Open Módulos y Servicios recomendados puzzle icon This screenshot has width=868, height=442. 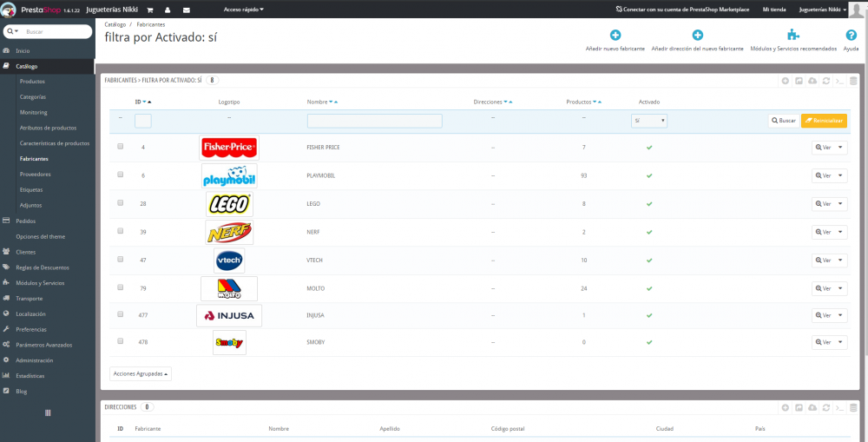[793, 35]
